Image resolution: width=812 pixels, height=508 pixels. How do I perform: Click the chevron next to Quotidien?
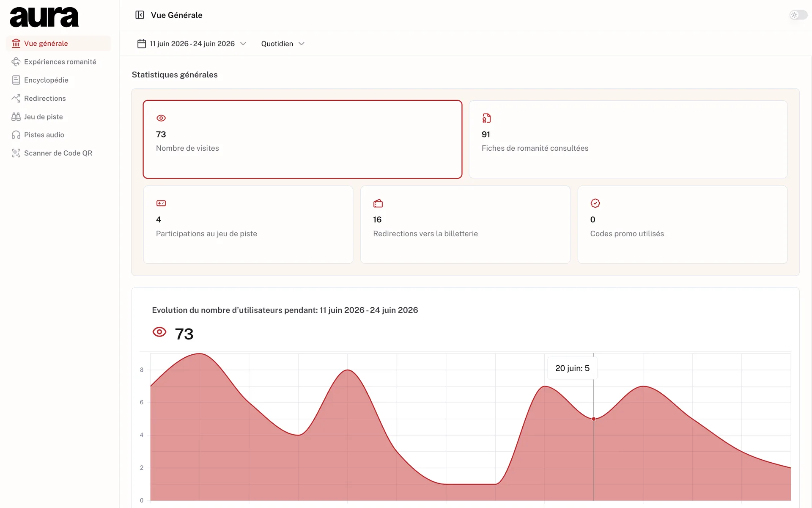302,44
